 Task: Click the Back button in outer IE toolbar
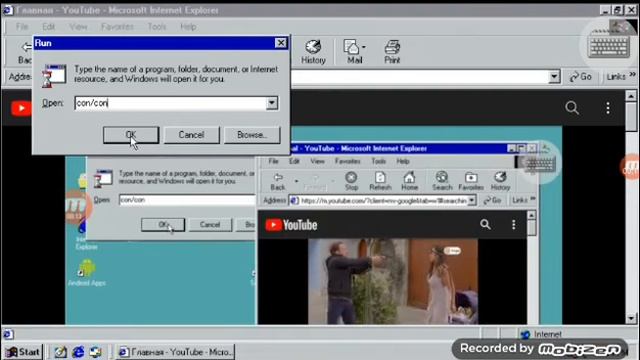click(25, 52)
